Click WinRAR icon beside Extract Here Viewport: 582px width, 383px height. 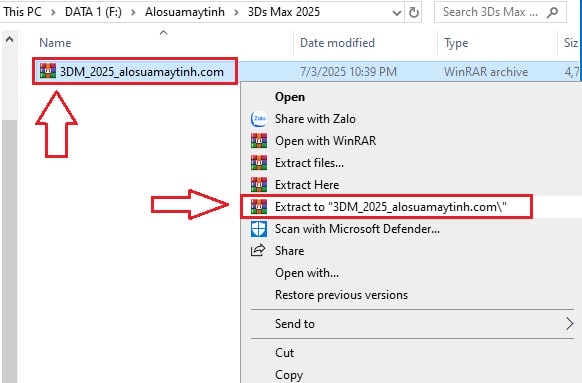259,184
